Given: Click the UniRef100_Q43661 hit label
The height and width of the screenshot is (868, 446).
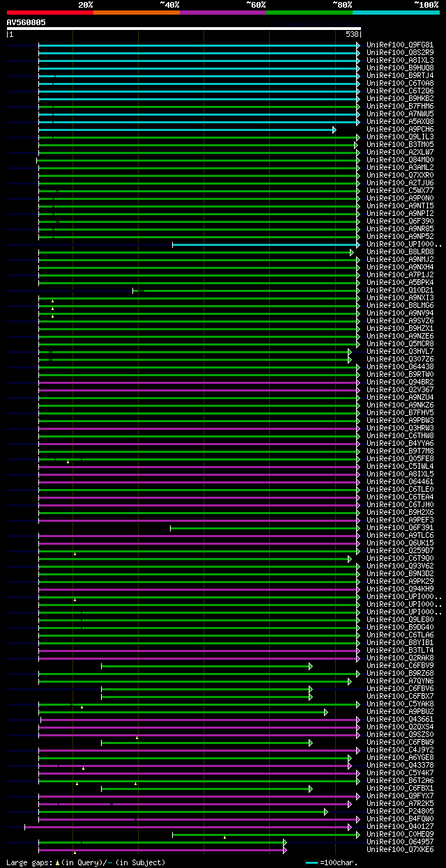Looking at the screenshot, I should pyautogui.click(x=400, y=720).
